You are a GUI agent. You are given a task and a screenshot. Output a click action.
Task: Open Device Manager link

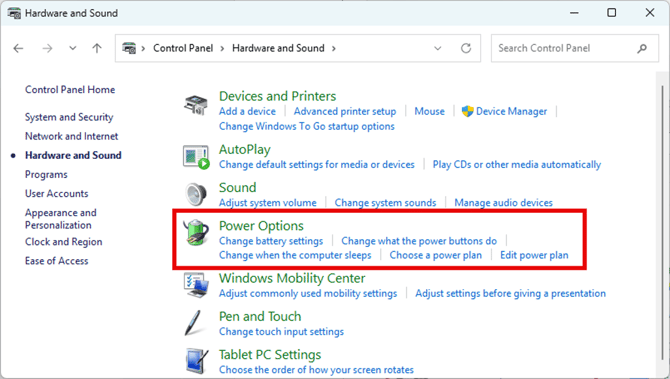click(x=511, y=112)
